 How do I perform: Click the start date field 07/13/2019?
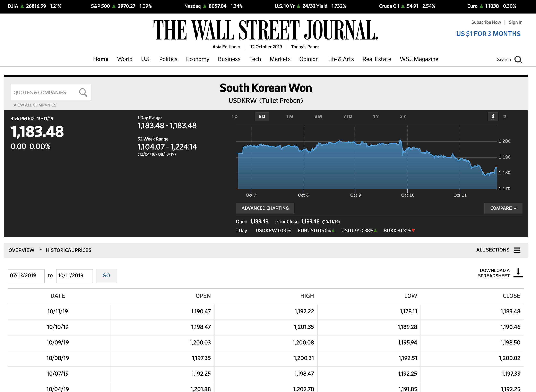pyautogui.click(x=26, y=276)
